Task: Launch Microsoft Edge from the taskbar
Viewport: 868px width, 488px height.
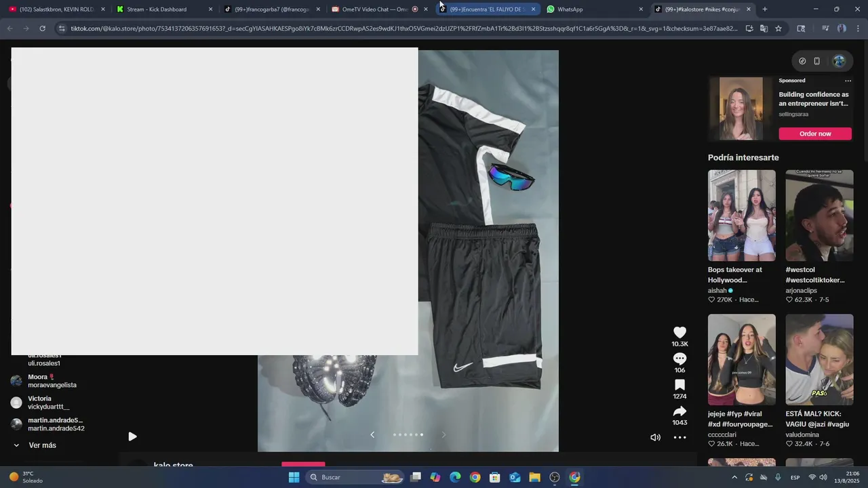Action: pyautogui.click(x=455, y=477)
